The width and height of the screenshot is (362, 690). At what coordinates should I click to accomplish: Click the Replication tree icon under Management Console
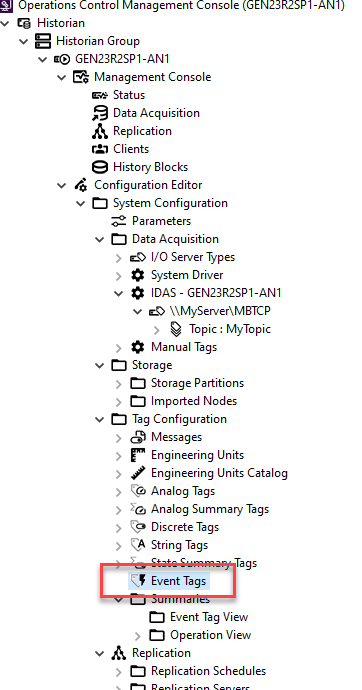[100, 131]
